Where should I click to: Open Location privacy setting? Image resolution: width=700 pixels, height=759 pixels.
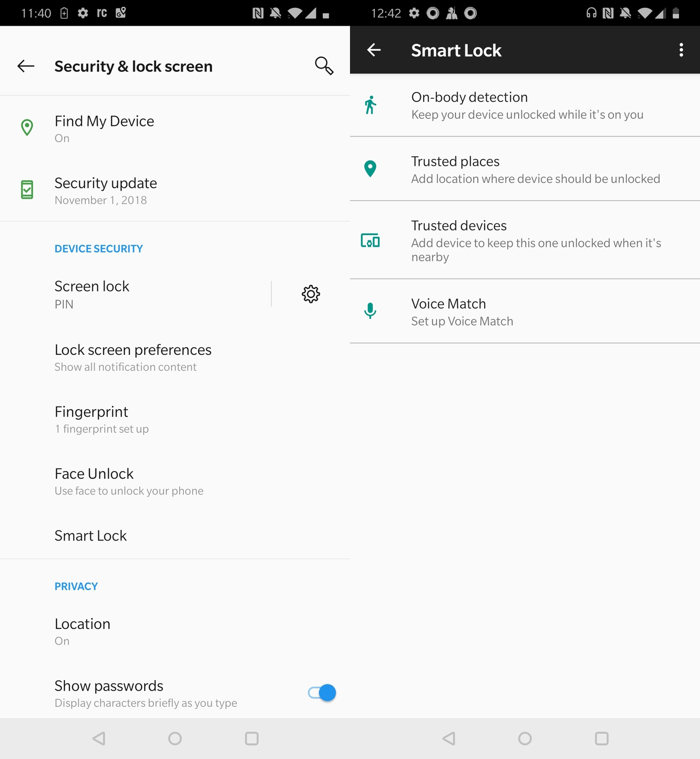[83, 631]
